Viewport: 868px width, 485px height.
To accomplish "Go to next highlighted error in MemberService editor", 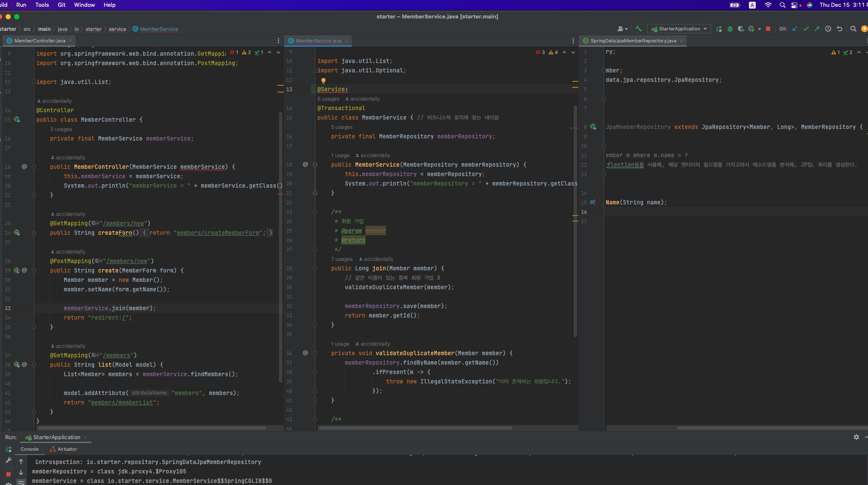I will 573,52.
